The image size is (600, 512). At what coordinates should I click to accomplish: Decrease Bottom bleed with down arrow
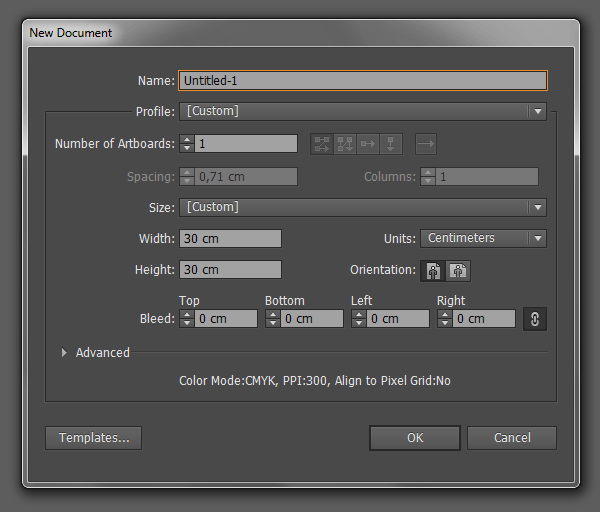pyautogui.click(x=273, y=323)
